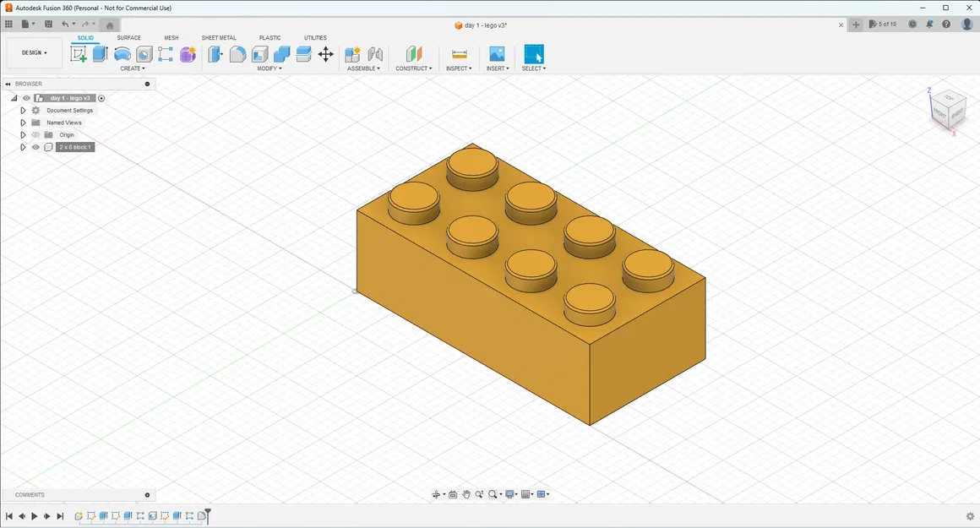The height and width of the screenshot is (528, 980).
Task: Open the CONSTRUCT dropdown menu
Action: [x=414, y=68]
